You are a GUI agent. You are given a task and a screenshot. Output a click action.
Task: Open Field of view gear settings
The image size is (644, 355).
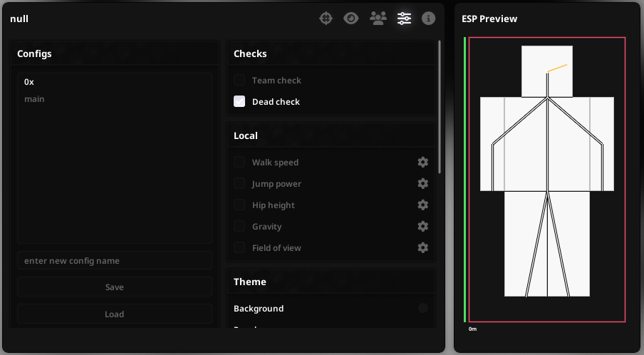click(423, 248)
